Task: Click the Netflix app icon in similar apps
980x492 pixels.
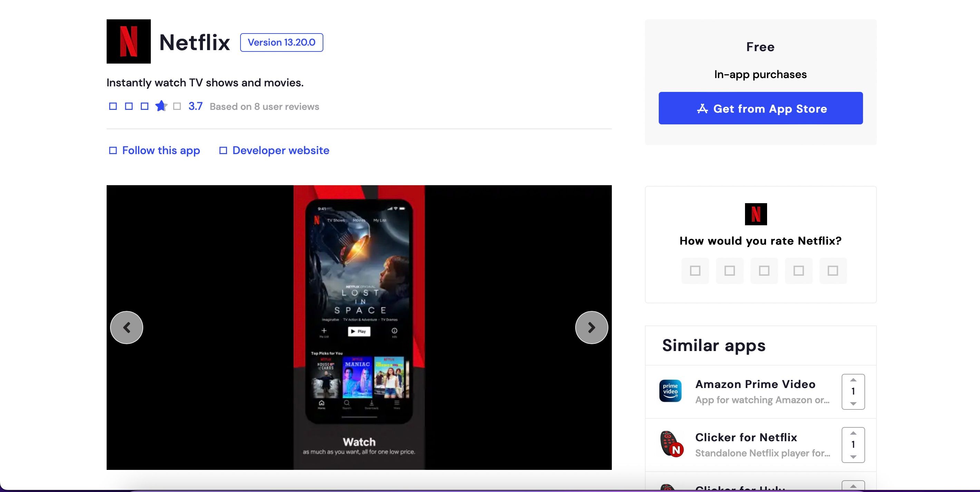Action: [671, 444]
